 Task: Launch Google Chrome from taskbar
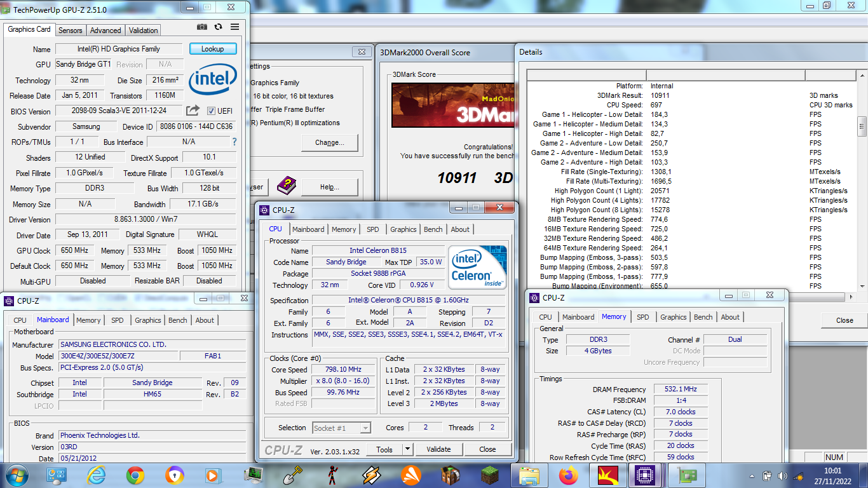(x=135, y=475)
